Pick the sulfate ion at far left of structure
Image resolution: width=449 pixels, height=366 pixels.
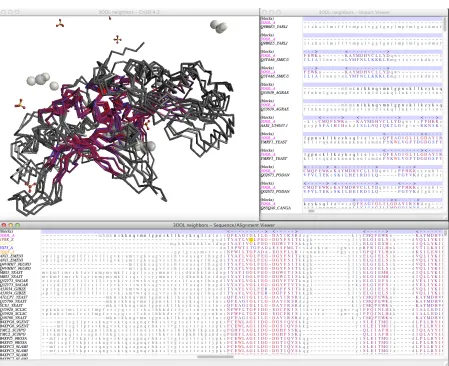(20, 104)
